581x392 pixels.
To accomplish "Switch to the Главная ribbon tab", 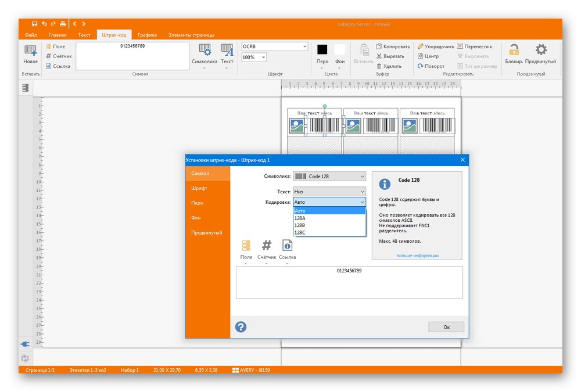I will pos(58,35).
